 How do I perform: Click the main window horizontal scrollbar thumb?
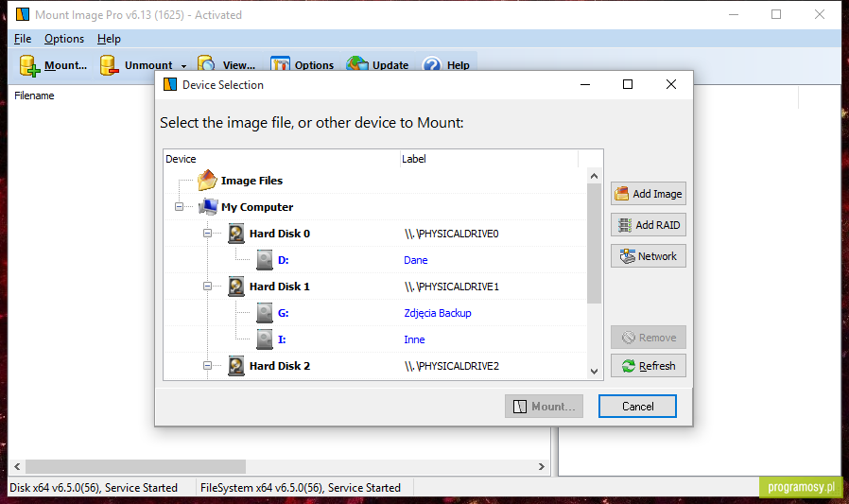(x=135, y=466)
